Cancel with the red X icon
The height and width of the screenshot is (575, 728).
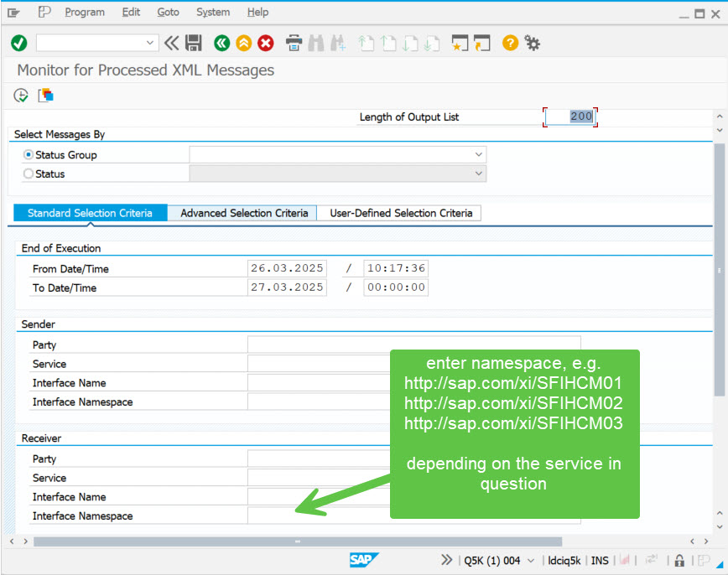tap(266, 43)
